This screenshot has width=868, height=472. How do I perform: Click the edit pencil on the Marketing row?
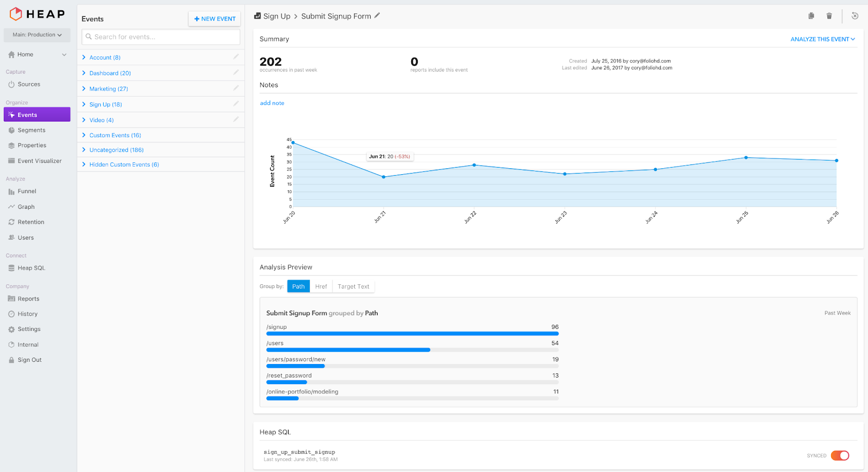pyautogui.click(x=236, y=88)
